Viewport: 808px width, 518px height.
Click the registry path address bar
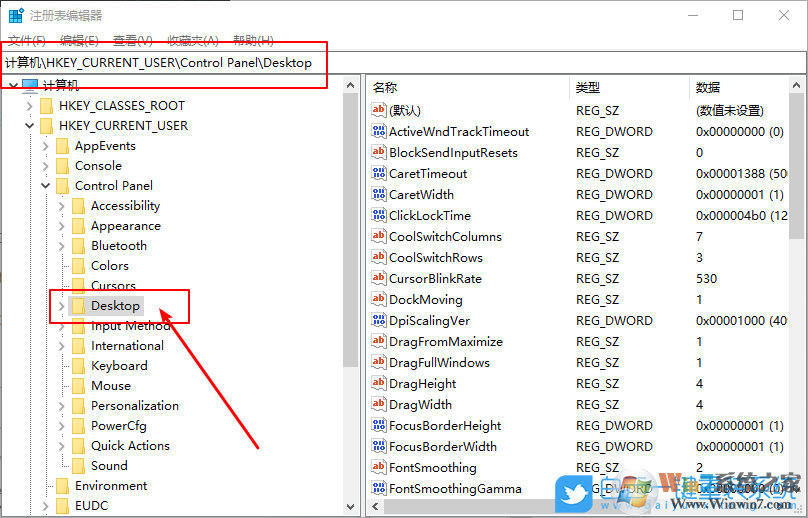[x=400, y=62]
